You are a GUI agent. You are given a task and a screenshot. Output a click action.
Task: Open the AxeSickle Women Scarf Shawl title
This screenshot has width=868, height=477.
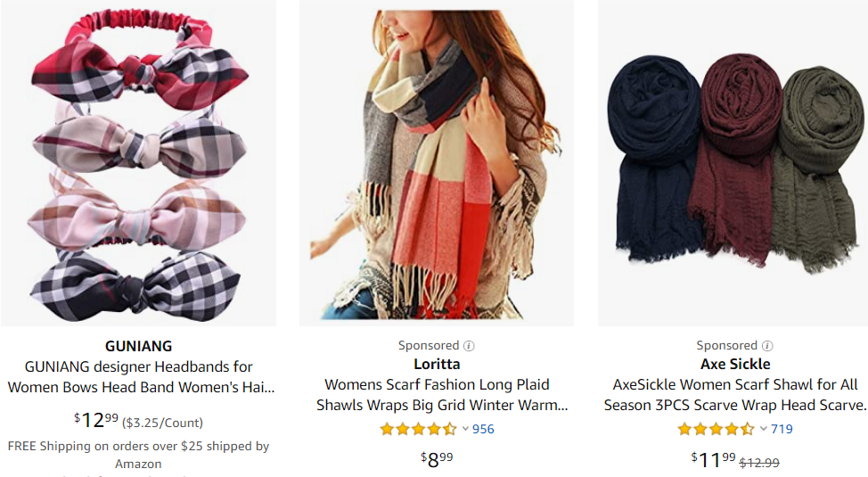tap(735, 395)
